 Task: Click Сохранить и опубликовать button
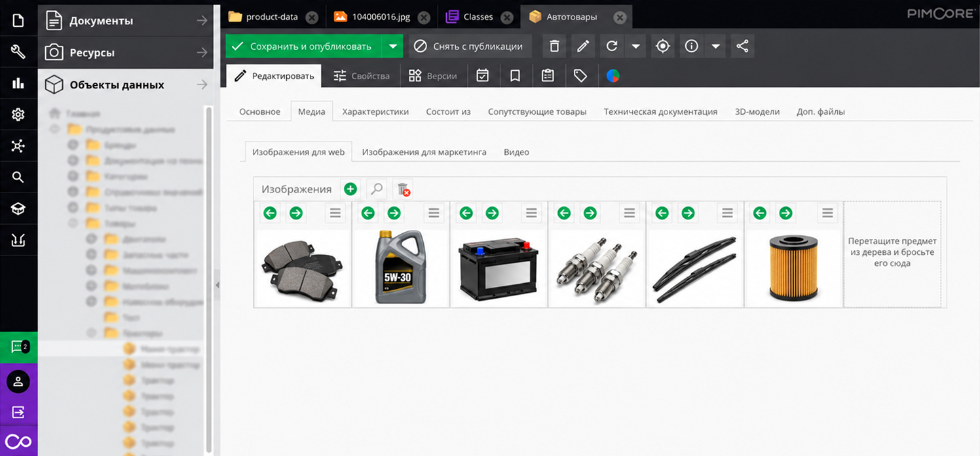point(305,47)
